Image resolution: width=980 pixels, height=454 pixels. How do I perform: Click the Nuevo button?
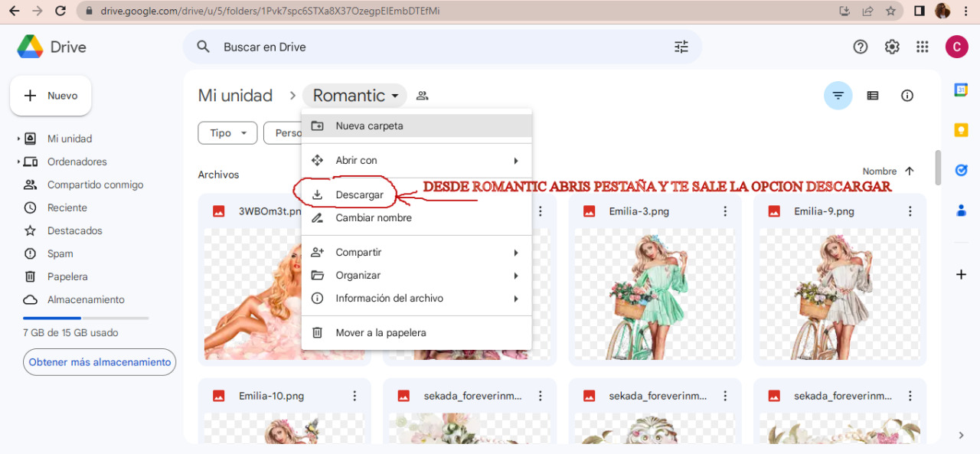pyautogui.click(x=51, y=96)
